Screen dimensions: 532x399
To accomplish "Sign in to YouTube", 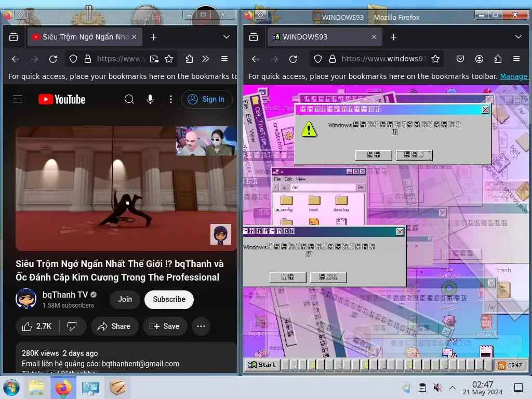I will tap(207, 99).
